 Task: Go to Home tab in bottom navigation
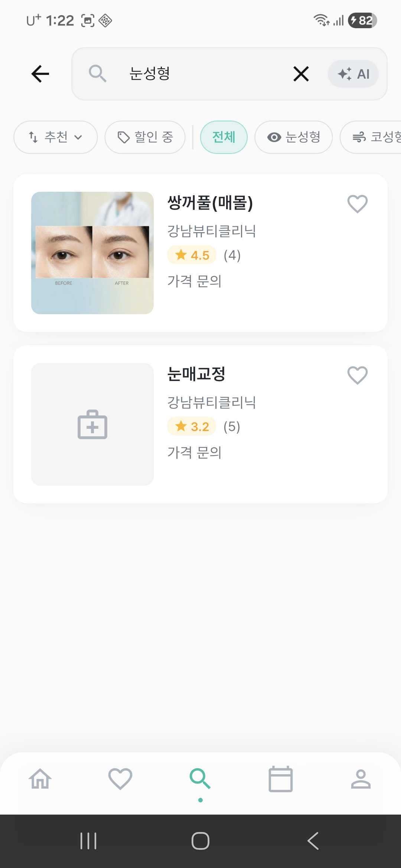[x=40, y=779]
